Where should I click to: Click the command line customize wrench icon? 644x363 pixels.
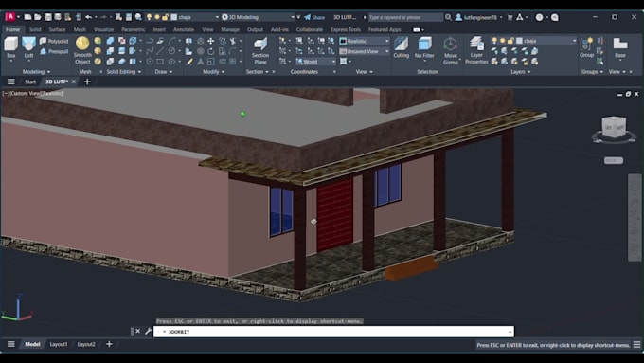149,332
